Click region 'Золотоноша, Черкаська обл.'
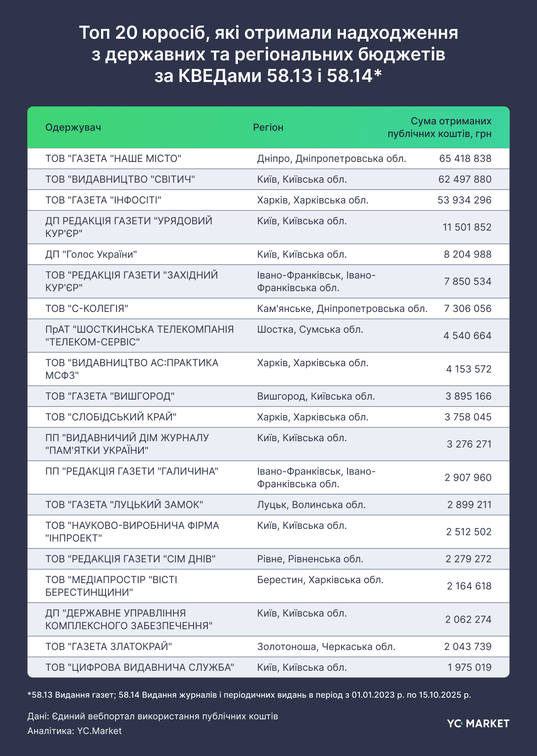This screenshot has width=537, height=756. [x=326, y=647]
